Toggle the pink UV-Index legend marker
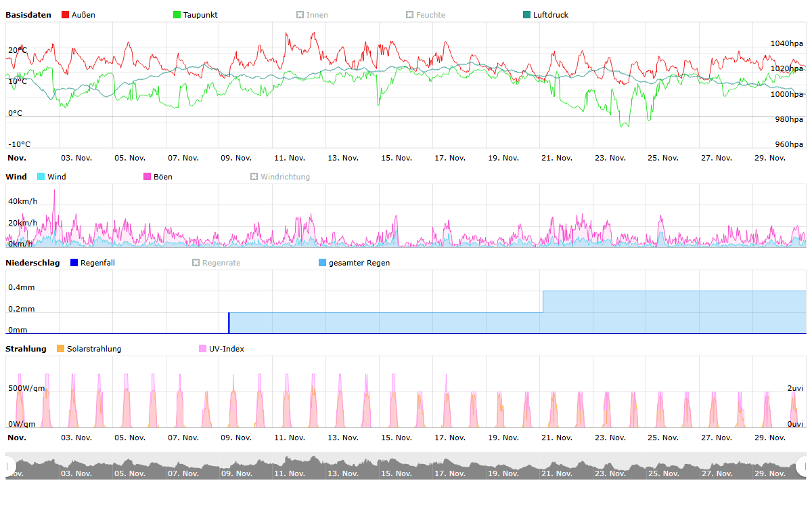 tap(202, 349)
